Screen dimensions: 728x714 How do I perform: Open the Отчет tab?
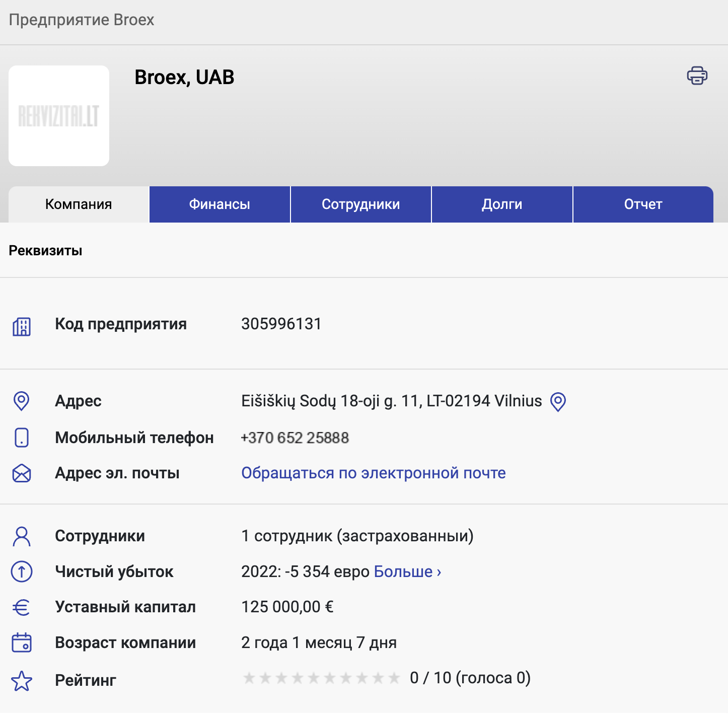643,204
